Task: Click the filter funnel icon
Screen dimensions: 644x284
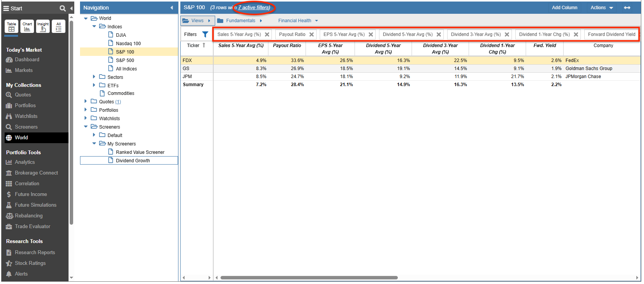Action: 205,34
